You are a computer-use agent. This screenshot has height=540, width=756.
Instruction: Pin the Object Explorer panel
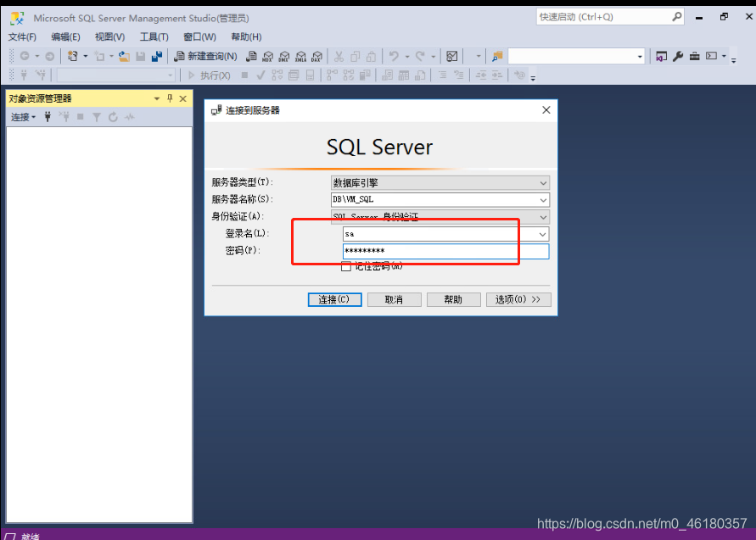[170, 98]
